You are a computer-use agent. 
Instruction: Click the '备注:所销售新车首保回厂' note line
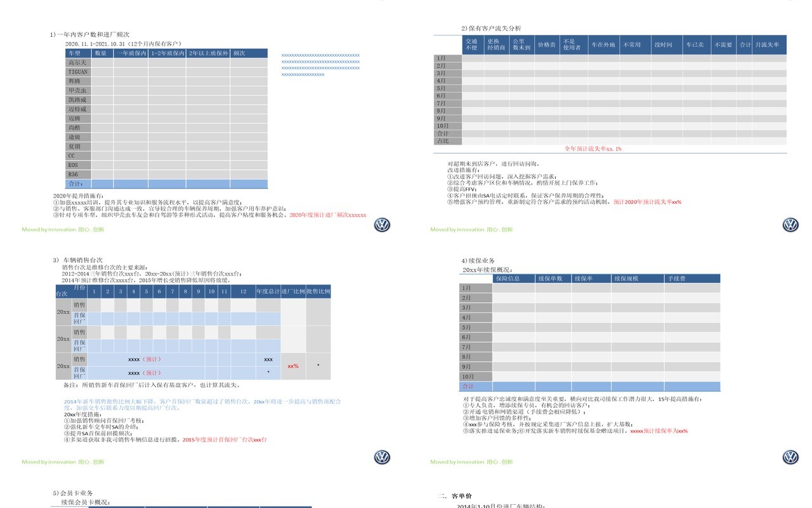click(x=152, y=385)
